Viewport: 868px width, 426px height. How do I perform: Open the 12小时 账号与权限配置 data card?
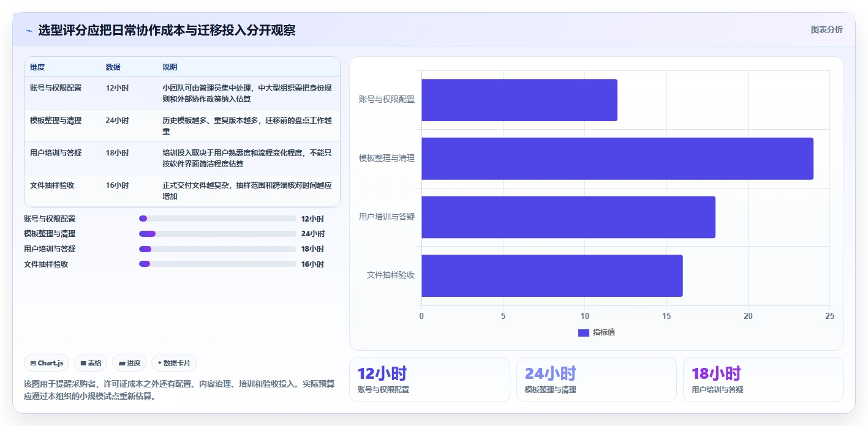pos(429,379)
